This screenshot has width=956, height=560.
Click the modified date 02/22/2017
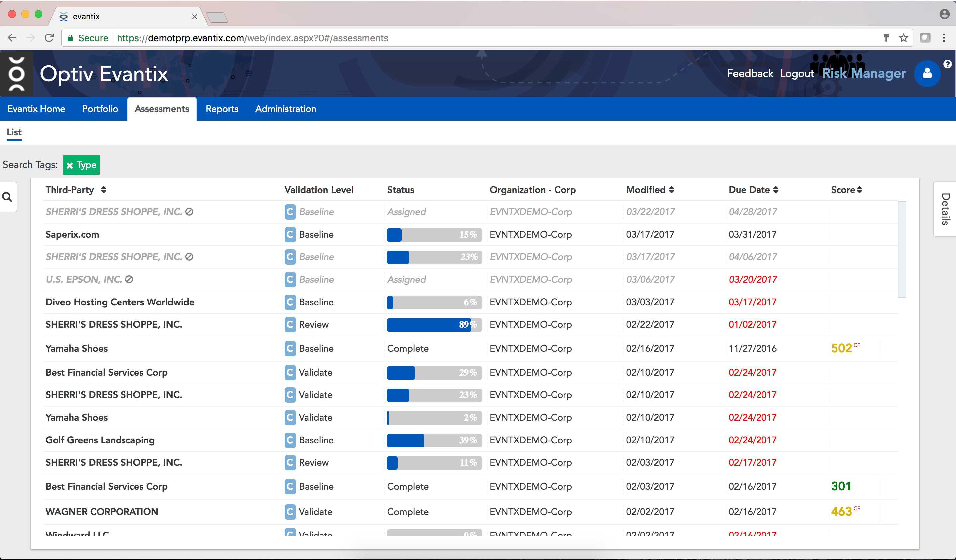tap(650, 325)
